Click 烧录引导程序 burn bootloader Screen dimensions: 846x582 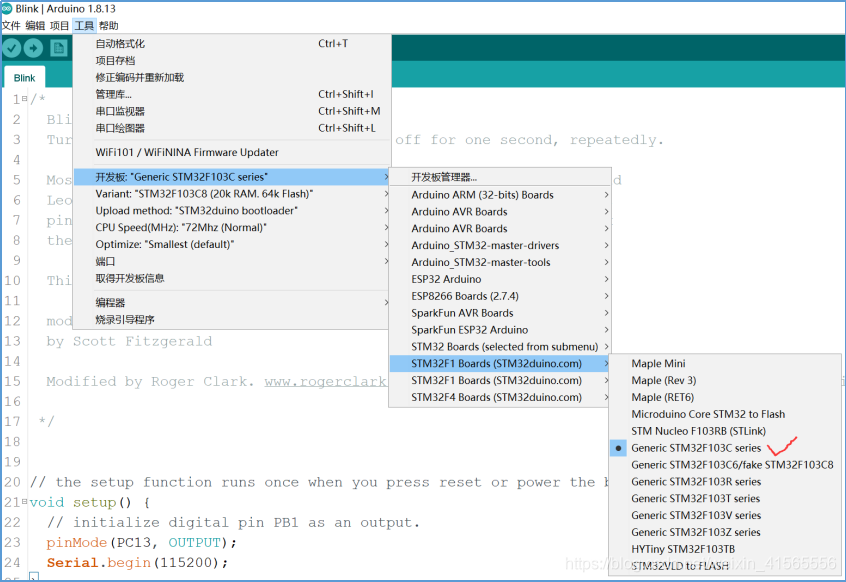tap(232, 319)
